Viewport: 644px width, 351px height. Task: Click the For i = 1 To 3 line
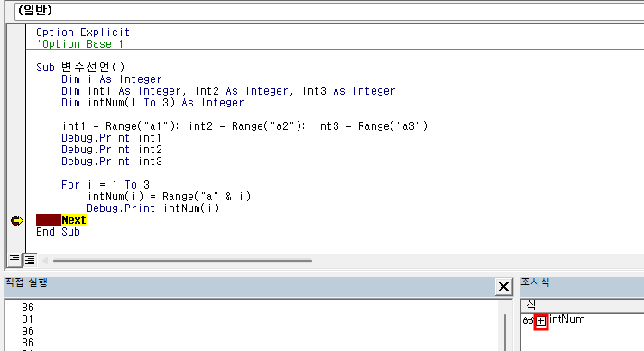(106, 185)
